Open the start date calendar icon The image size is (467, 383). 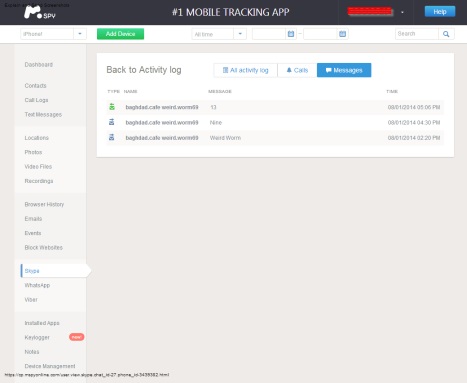click(291, 34)
